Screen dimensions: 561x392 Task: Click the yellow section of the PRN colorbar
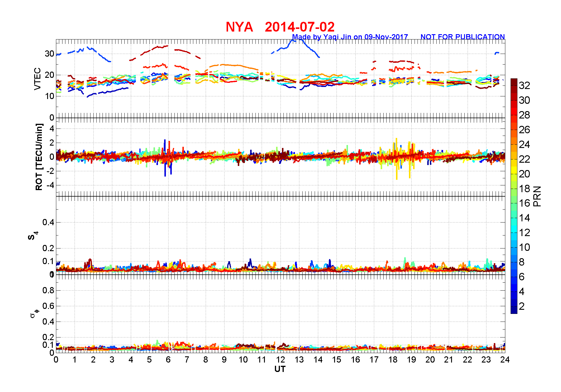pyautogui.click(x=514, y=170)
